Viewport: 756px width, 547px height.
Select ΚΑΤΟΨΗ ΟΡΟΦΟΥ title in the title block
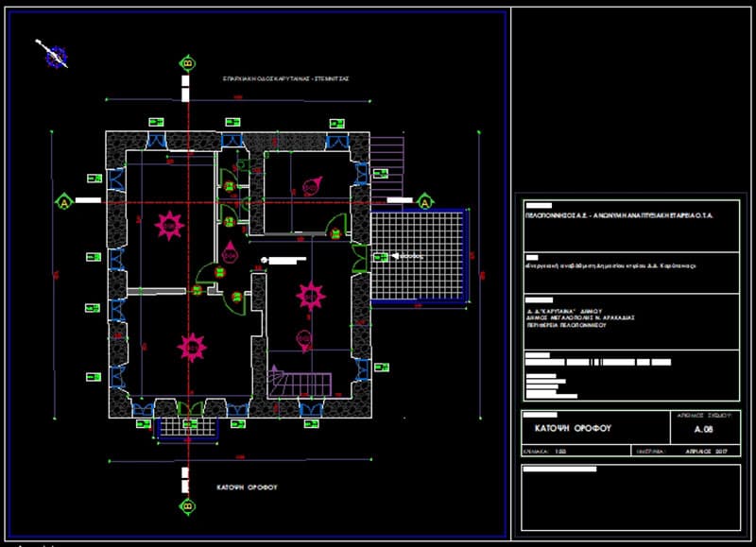coord(573,428)
